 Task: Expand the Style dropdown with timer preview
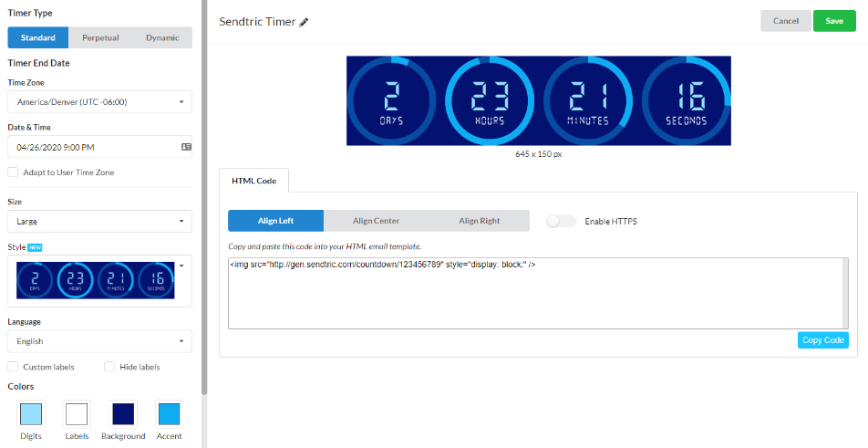pos(99,281)
